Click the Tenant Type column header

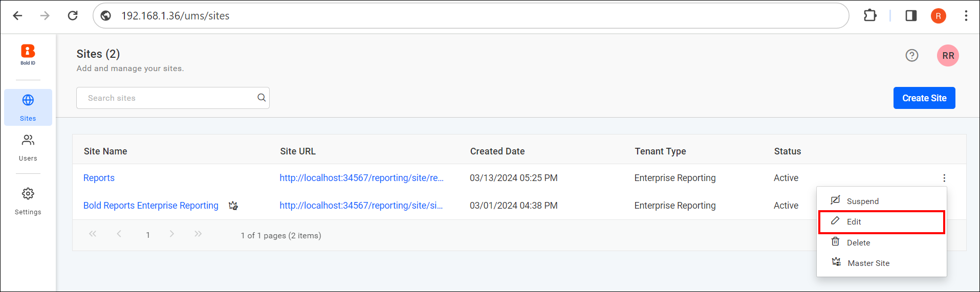coord(660,151)
